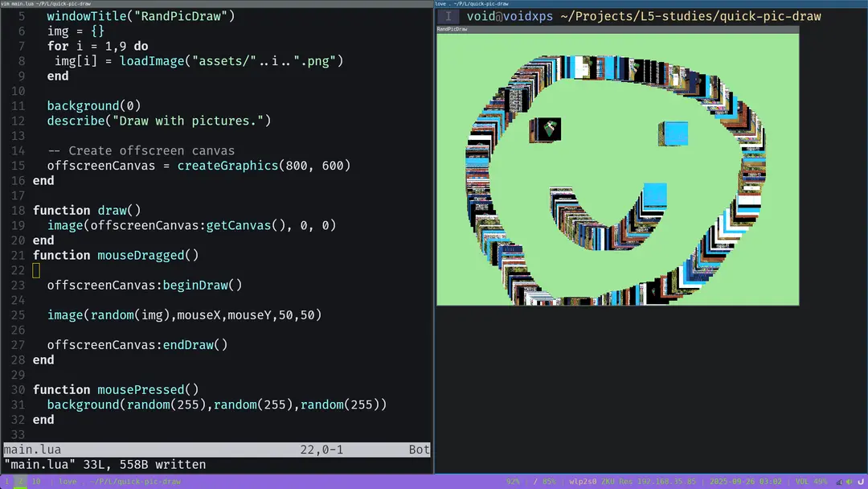Click the blue square at smile's end

click(654, 195)
